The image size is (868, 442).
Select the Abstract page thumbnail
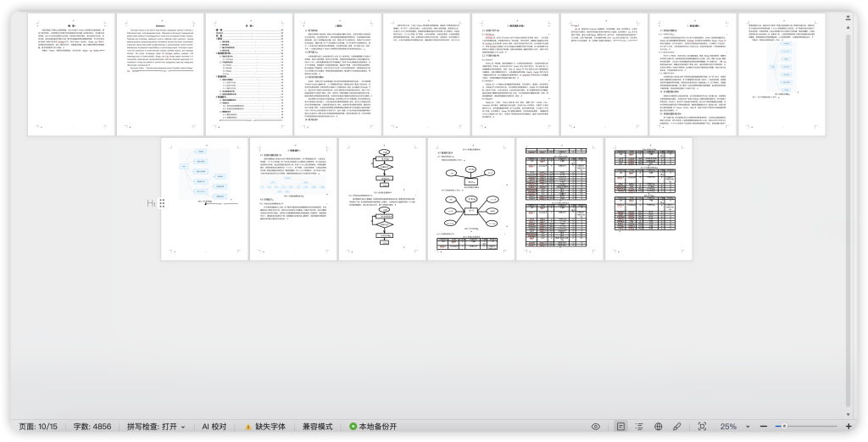pyautogui.click(x=160, y=75)
